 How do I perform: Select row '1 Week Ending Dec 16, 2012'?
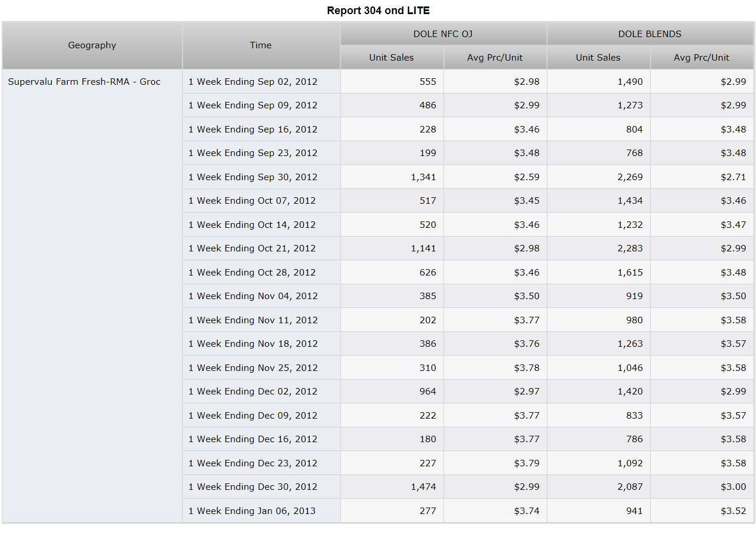click(261, 439)
